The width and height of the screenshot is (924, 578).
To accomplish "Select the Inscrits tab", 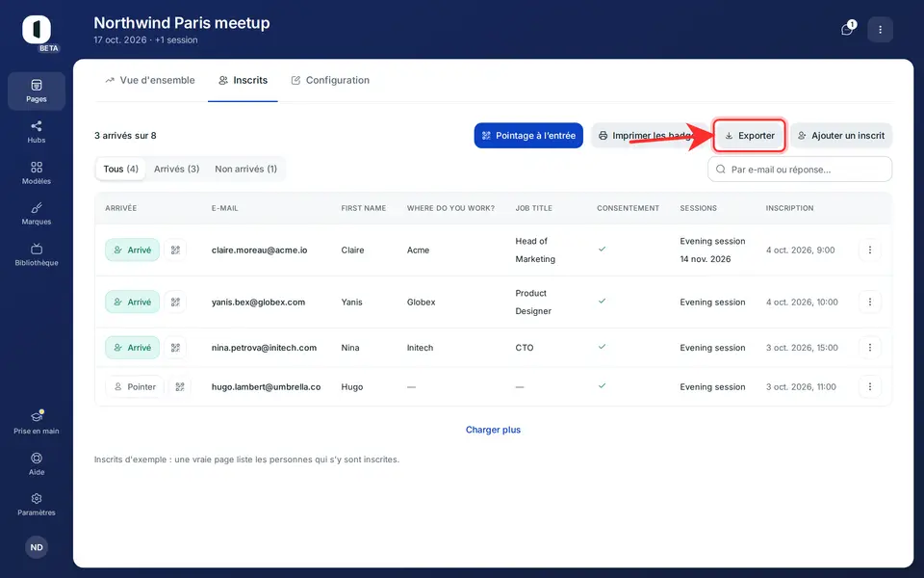I will click(x=243, y=80).
